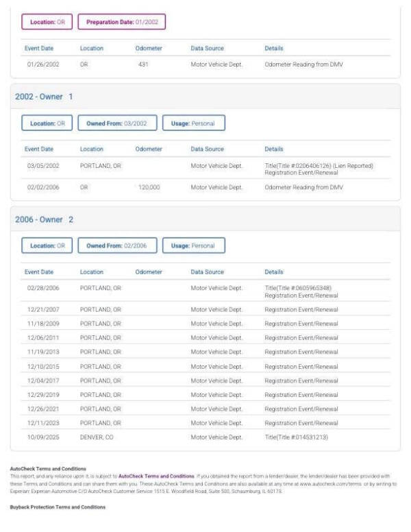Open the bold AutoCheck Terms and Conditions link
This screenshot has width=411, height=532.
pos(156,475)
